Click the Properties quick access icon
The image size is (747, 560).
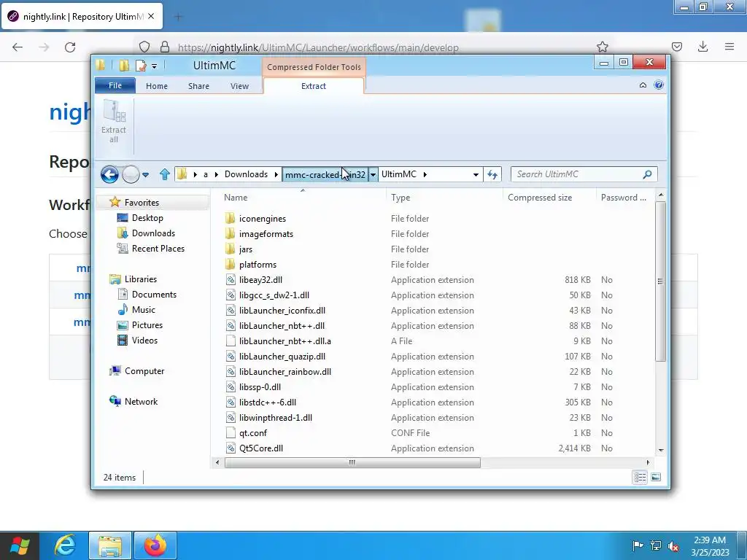coord(141,65)
